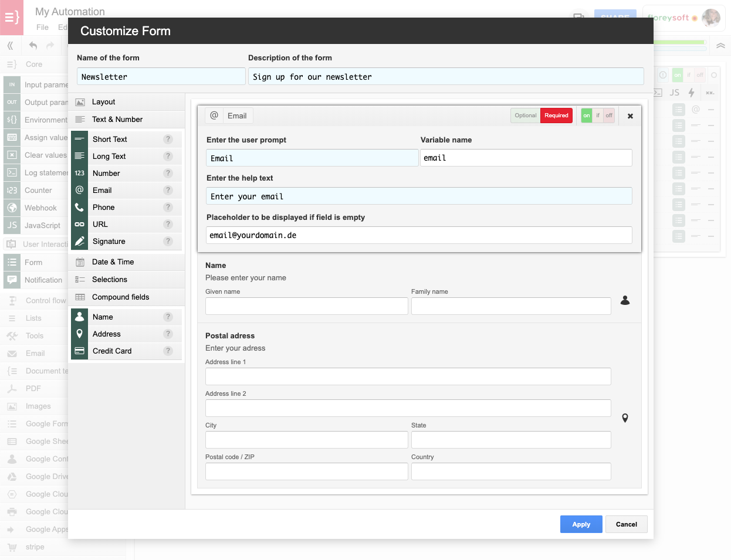Apply the form customization
The image size is (731, 560).
(581, 524)
